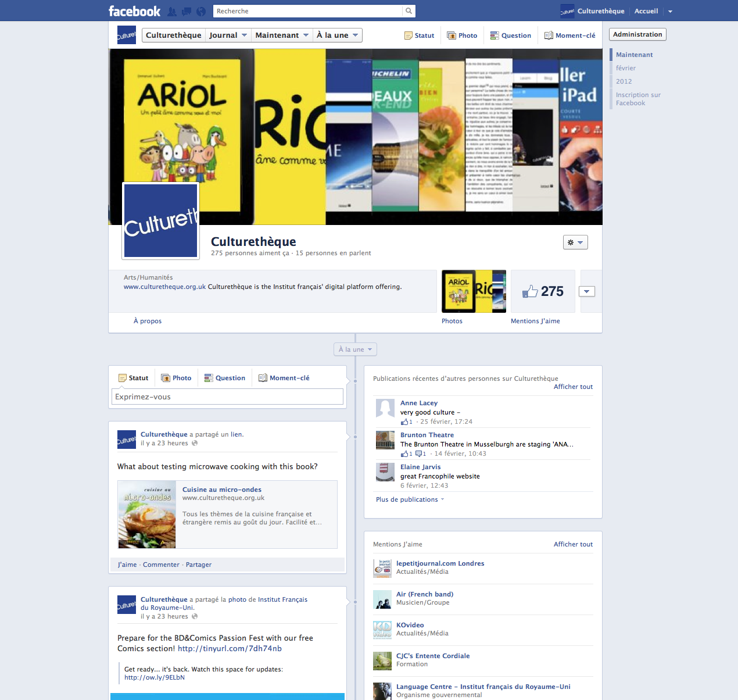
Task: Open the Journal dropdown
Action: [228, 35]
